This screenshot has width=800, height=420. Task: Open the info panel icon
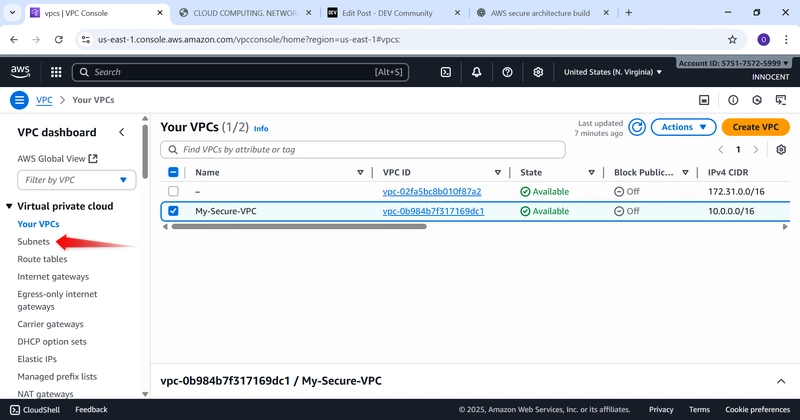coord(733,100)
